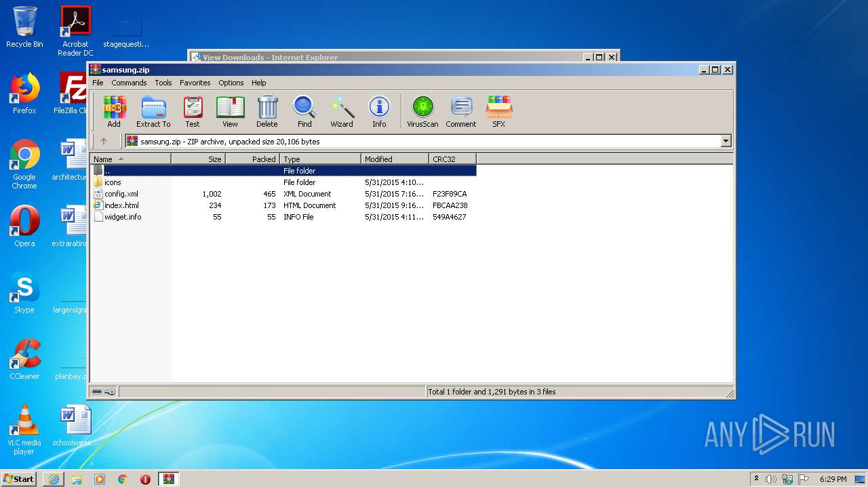Open Internet Explorer taskbar icon
868x488 pixels.
point(54,479)
